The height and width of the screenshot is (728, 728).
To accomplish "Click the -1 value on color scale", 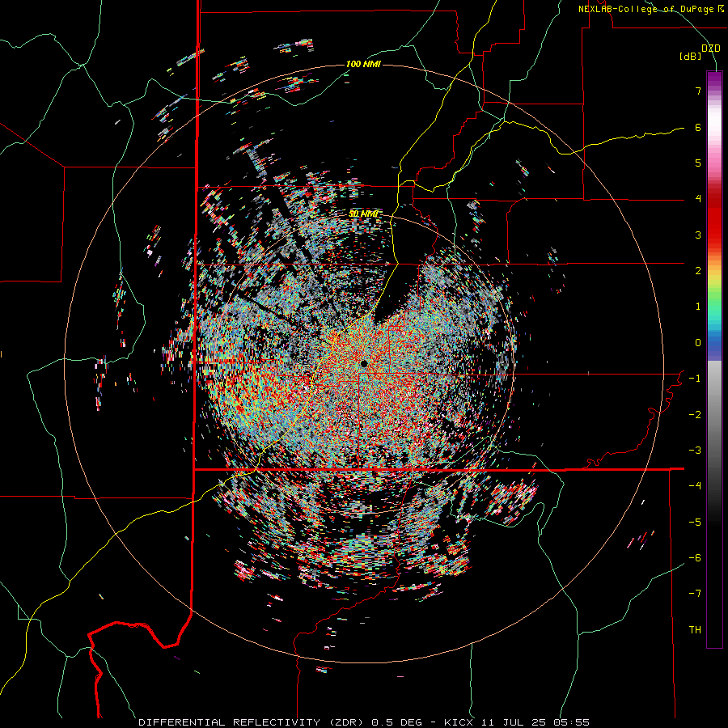I will (695, 379).
